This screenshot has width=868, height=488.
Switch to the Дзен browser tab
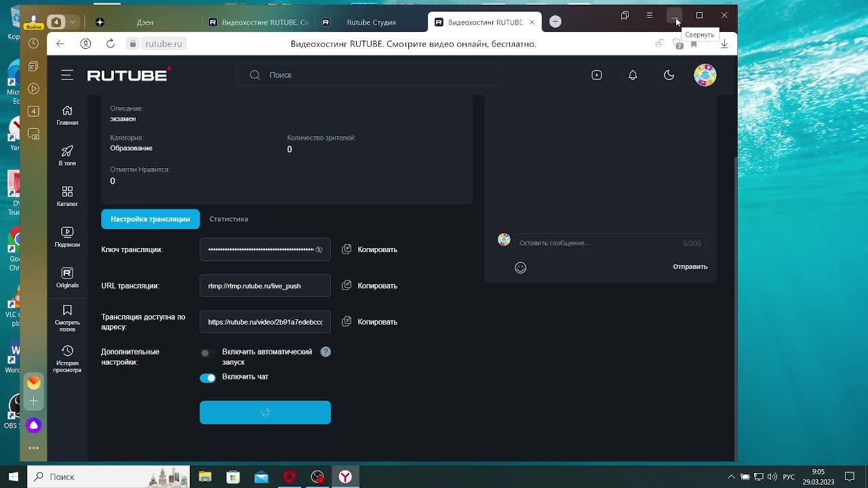pyautogui.click(x=145, y=22)
